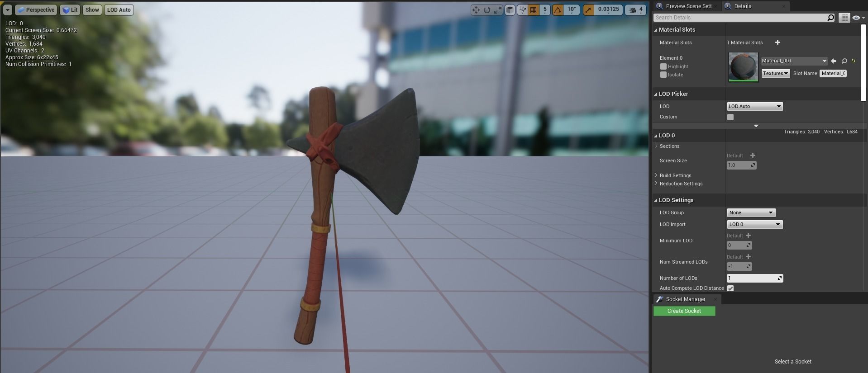The width and height of the screenshot is (868, 373).
Task: Collapse the LOD Picker section
Action: (655, 94)
